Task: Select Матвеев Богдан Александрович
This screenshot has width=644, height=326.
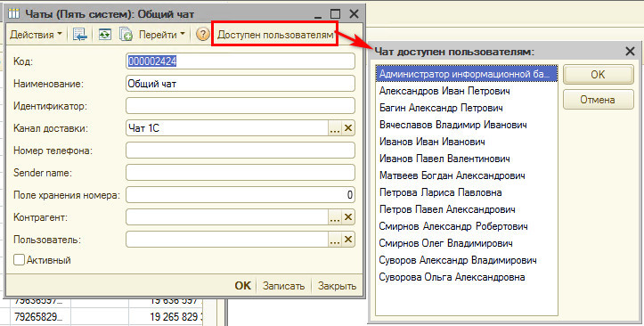Action: [x=466, y=175]
